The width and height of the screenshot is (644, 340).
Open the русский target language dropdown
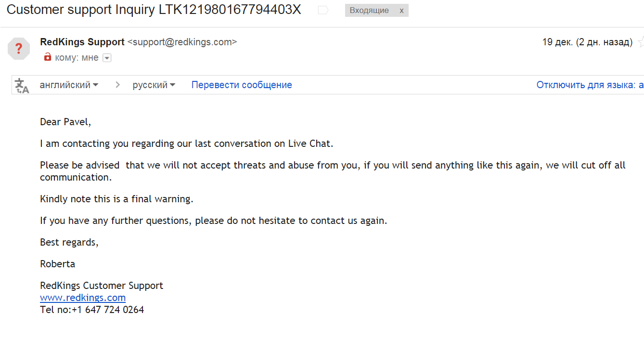[x=154, y=85]
